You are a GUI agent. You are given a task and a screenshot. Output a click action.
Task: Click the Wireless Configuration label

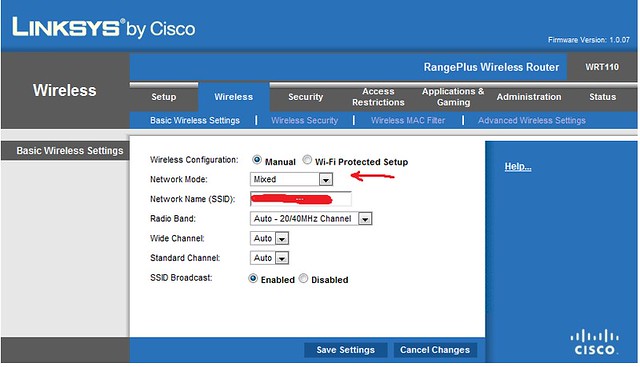click(194, 160)
